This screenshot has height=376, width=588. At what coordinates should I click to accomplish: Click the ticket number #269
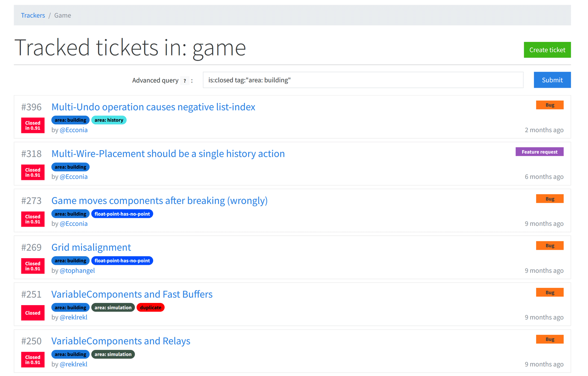31,247
